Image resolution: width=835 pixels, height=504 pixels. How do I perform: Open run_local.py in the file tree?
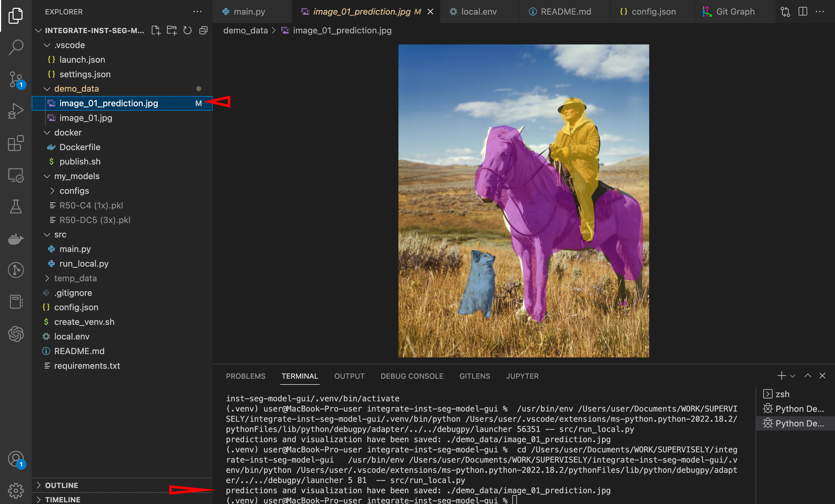point(84,264)
